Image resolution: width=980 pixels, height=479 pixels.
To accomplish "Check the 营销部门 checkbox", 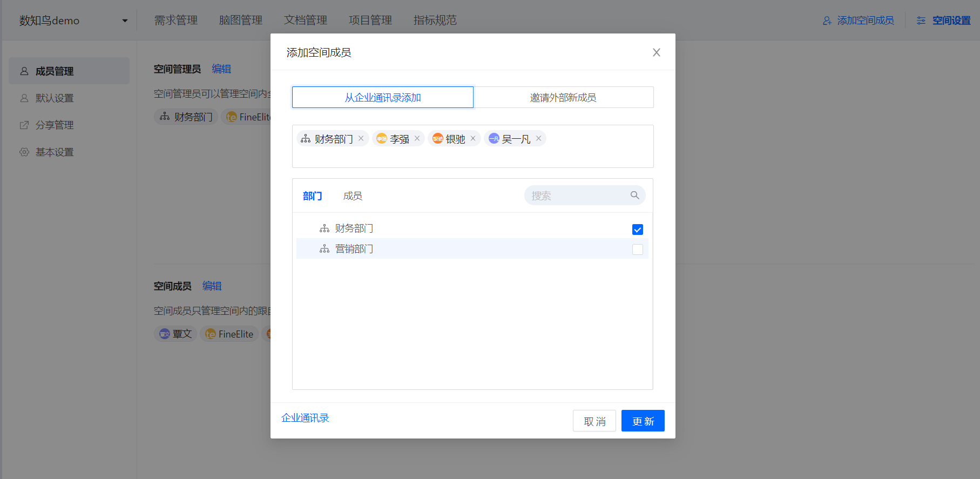I will coord(638,249).
